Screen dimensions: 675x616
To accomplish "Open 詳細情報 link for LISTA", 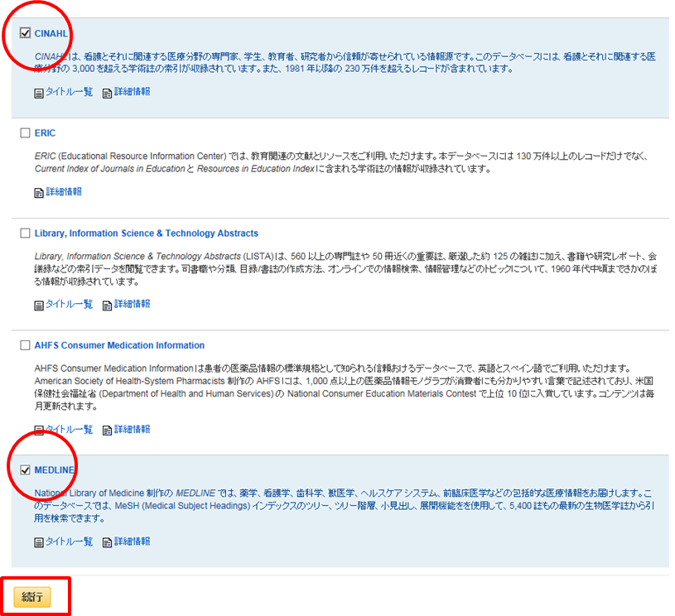I will [x=133, y=305].
